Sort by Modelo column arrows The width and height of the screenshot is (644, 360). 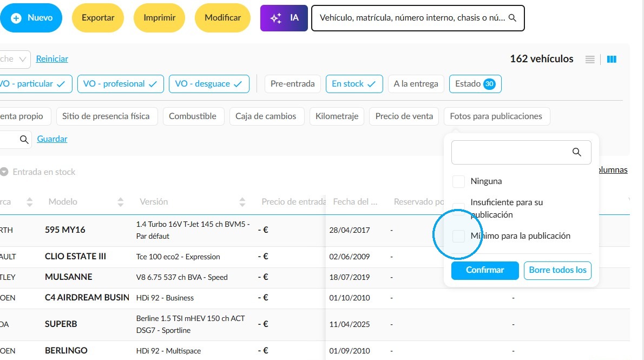pyautogui.click(x=120, y=202)
